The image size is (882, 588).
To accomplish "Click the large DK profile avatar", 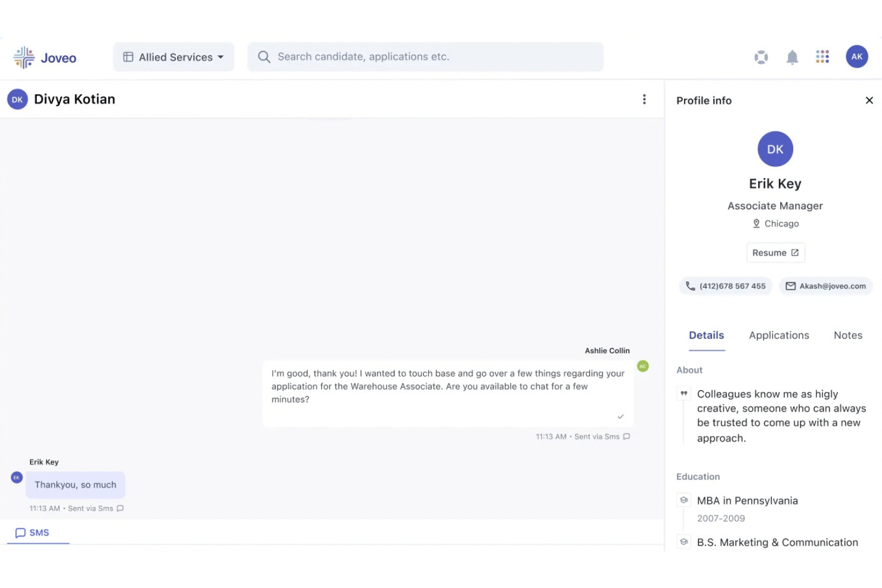I will pos(775,149).
